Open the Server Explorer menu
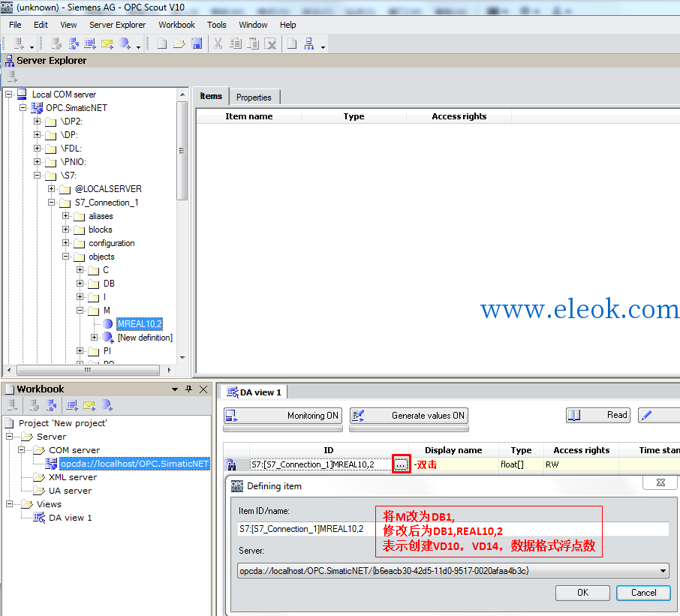The height and width of the screenshot is (616, 680). 118,25
